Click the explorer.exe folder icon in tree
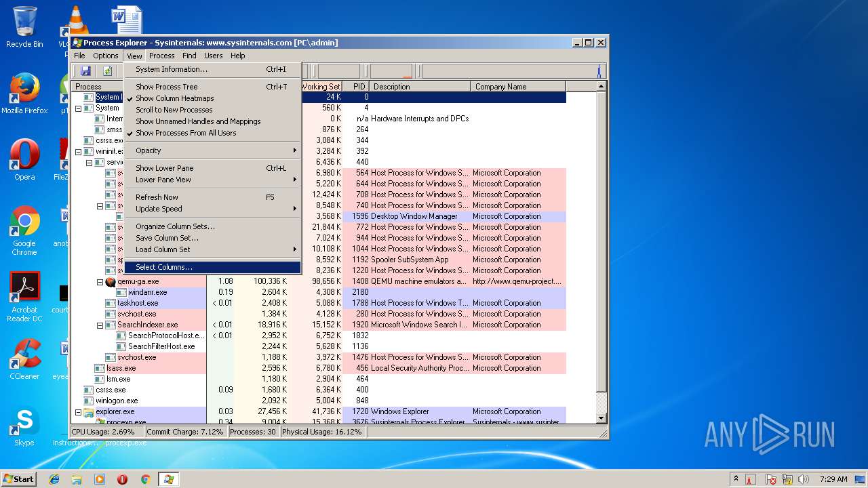The image size is (868, 488). pyautogui.click(x=89, y=411)
